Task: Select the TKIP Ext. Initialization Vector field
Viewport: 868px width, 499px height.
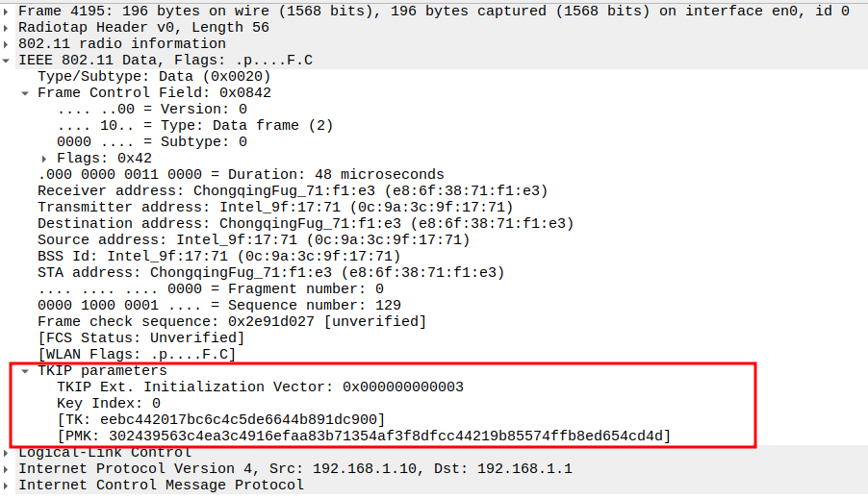Action: pos(260,387)
